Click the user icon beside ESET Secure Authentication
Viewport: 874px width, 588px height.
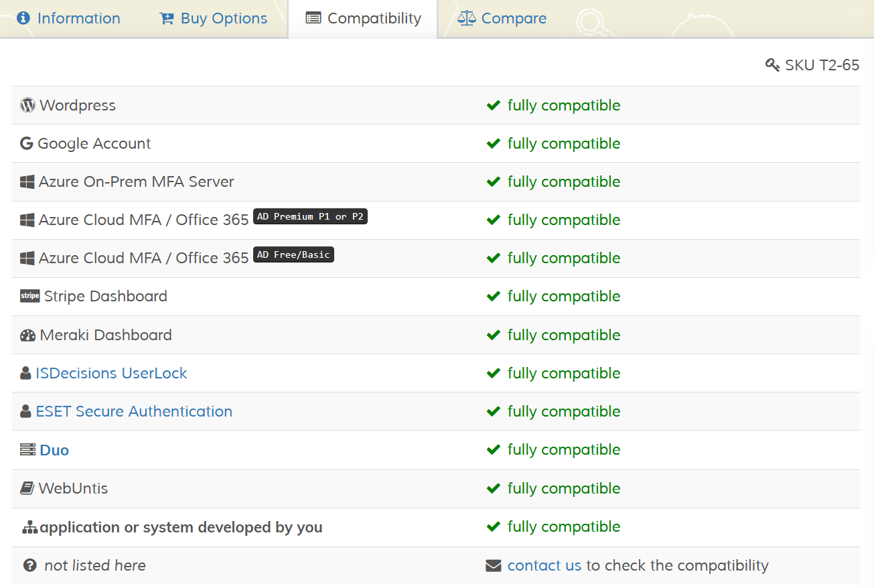click(25, 411)
